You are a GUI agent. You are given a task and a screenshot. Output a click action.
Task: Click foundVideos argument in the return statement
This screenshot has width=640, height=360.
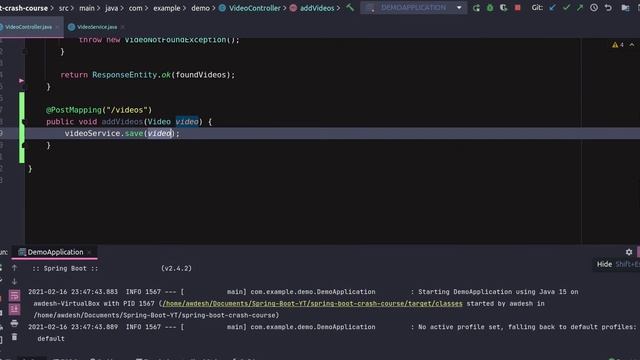[200, 75]
